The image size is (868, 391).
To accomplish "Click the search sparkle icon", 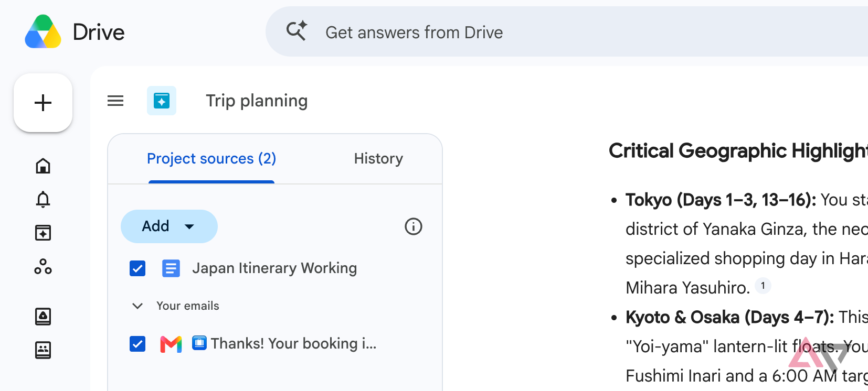I will point(297,31).
